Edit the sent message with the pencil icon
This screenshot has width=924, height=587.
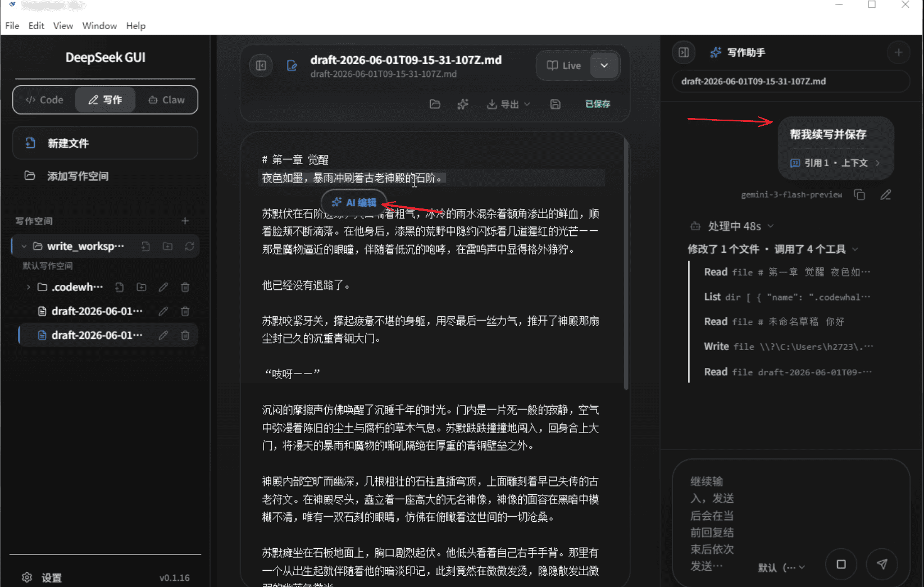[x=885, y=195]
